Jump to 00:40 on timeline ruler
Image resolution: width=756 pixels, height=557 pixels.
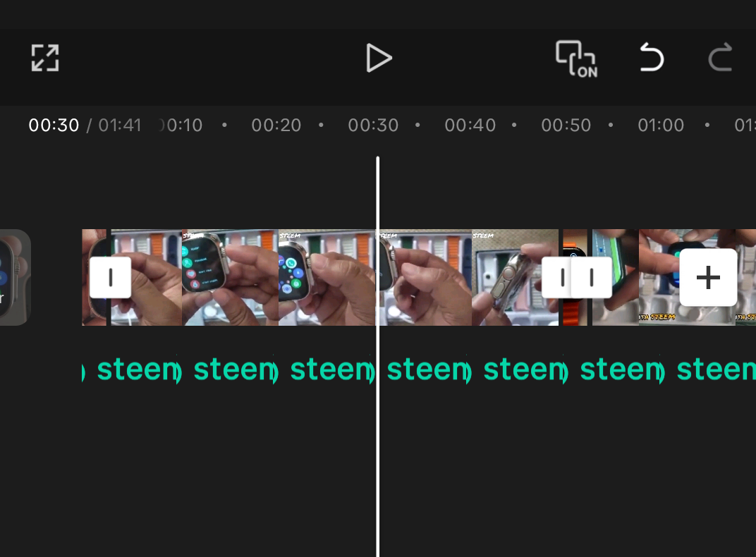coord(470,126)
